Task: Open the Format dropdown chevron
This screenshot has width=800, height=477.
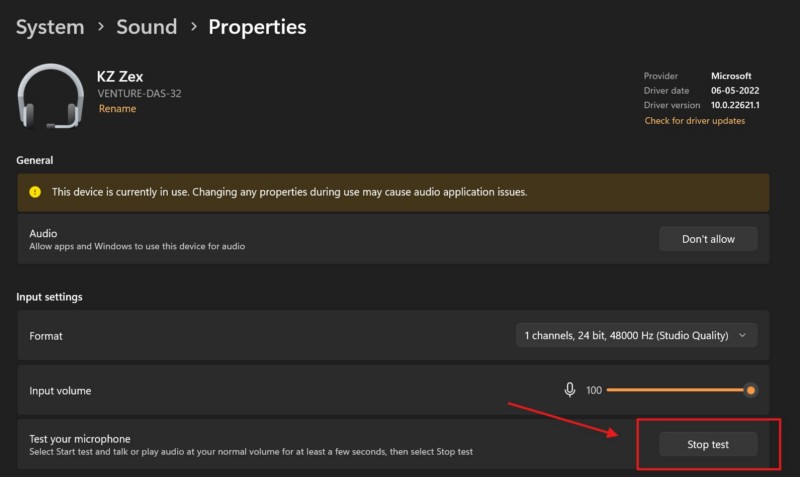Action: [x=742, y=336]
